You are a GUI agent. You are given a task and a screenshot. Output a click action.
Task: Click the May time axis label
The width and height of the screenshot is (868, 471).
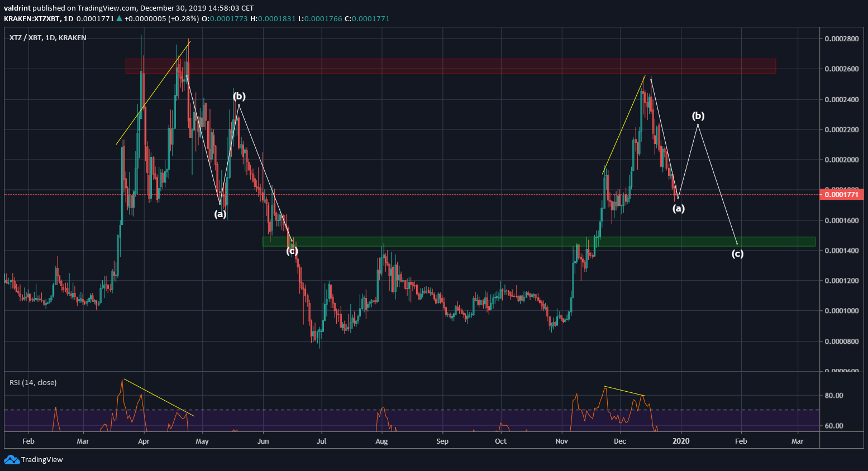pyautogui.click(x=202, y=441)
